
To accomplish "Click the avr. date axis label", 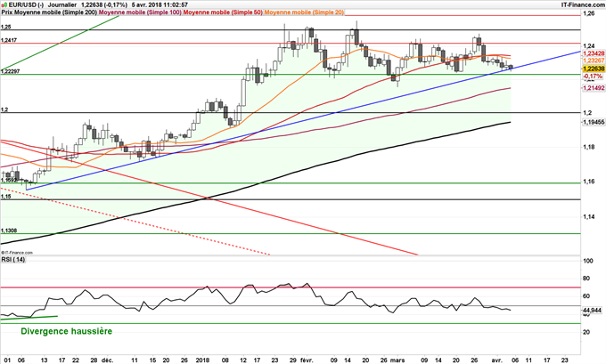I will [497, 360].
